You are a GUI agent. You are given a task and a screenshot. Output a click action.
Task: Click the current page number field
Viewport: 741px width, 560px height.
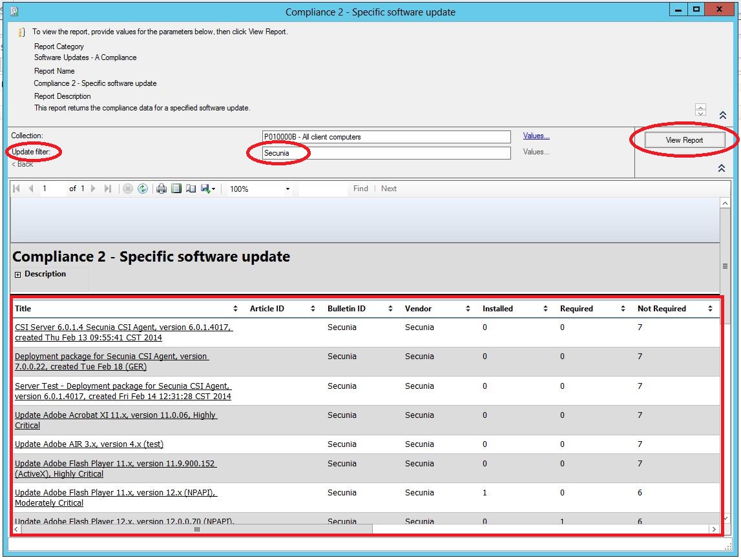coord(52,189)
